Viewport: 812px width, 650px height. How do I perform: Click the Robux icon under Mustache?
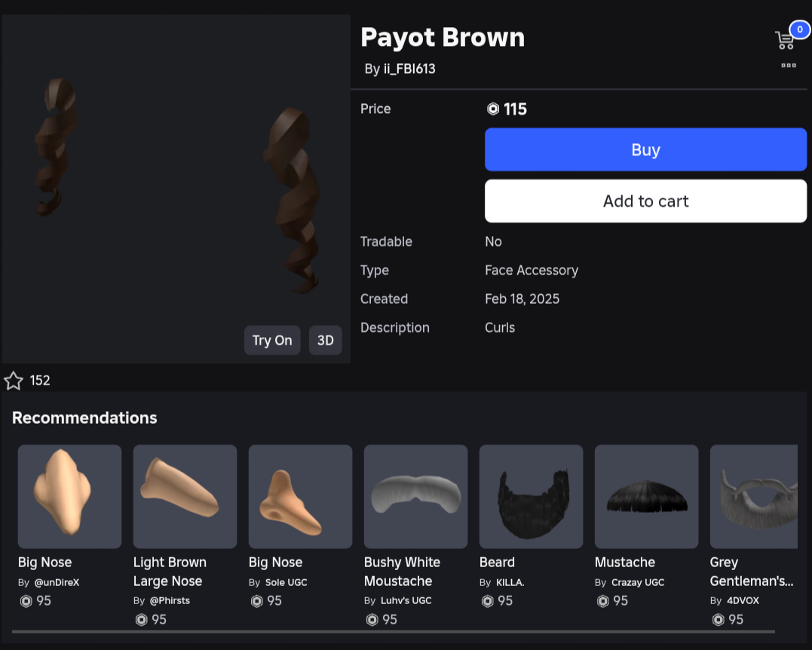[x=603, y=601]
